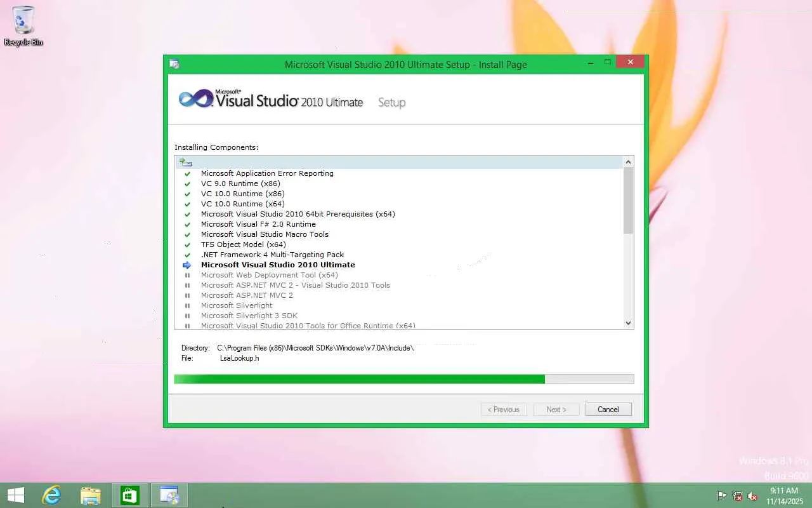Open the Windows Store from taskbar

(x=129, y=495)
